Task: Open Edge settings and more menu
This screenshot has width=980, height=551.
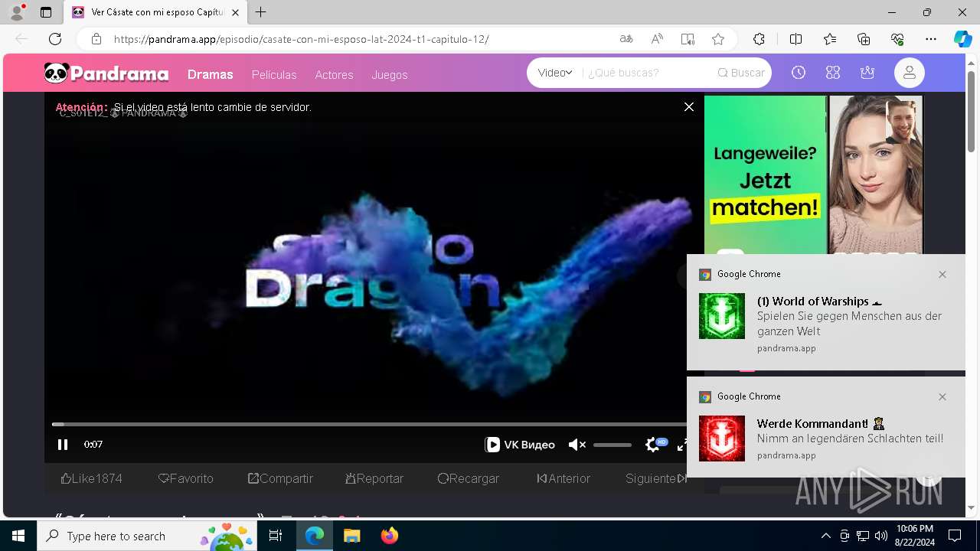Action: pos(931,39)
